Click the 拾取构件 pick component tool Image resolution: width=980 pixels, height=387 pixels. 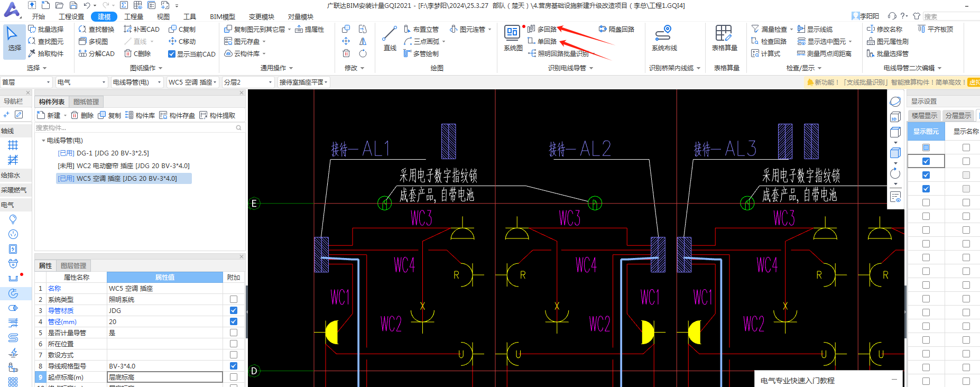(45, 53)
